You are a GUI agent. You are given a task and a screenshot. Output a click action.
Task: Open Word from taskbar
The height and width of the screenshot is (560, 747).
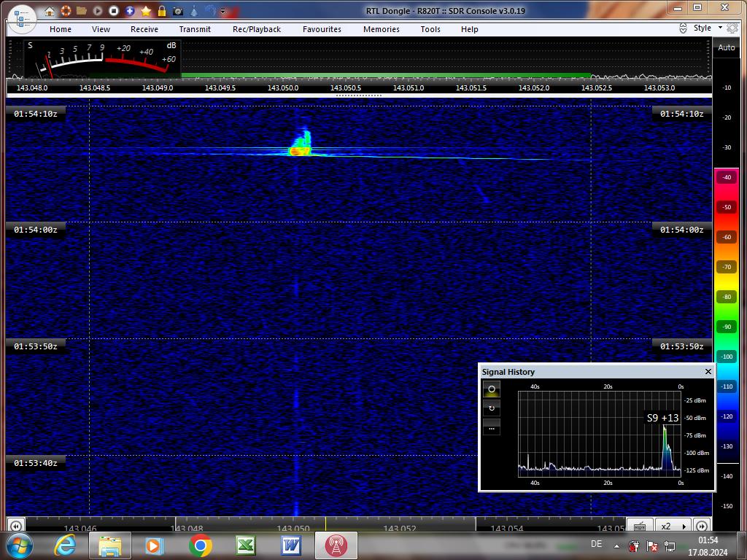point(290,546)
